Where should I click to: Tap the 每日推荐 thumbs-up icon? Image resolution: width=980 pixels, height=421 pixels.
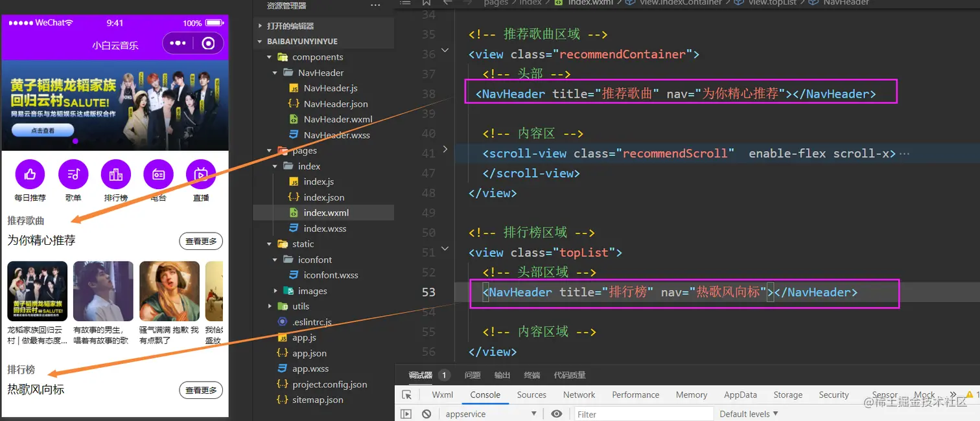coord(30,174)
